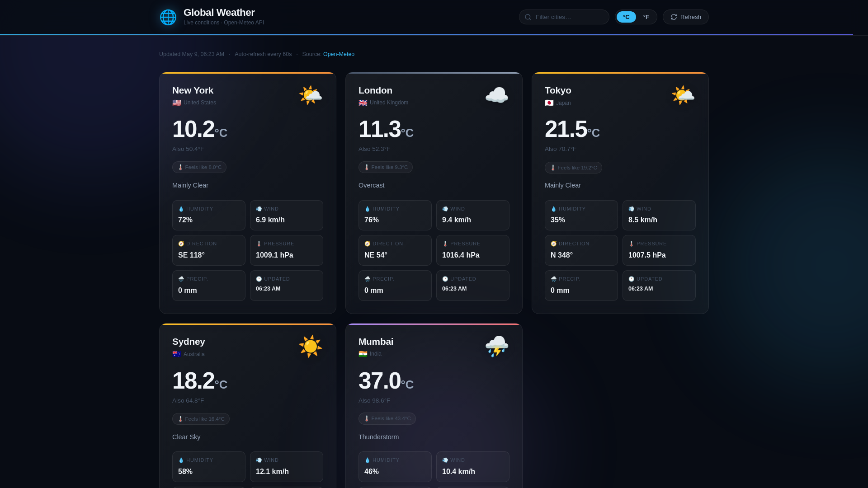Click London's Feels like 9.3°C badge
Image resolution: width=868 pixels, height=488 pixels.
click(x=386, y=167)
